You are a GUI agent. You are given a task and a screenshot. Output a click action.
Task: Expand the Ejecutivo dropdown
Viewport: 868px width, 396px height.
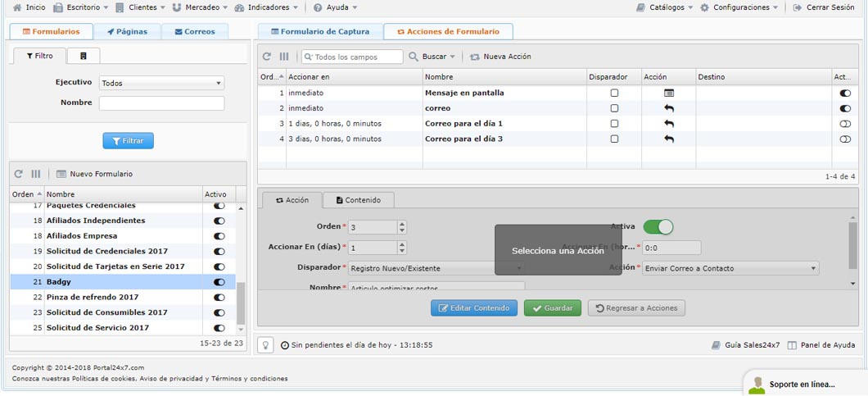(161, 83)
